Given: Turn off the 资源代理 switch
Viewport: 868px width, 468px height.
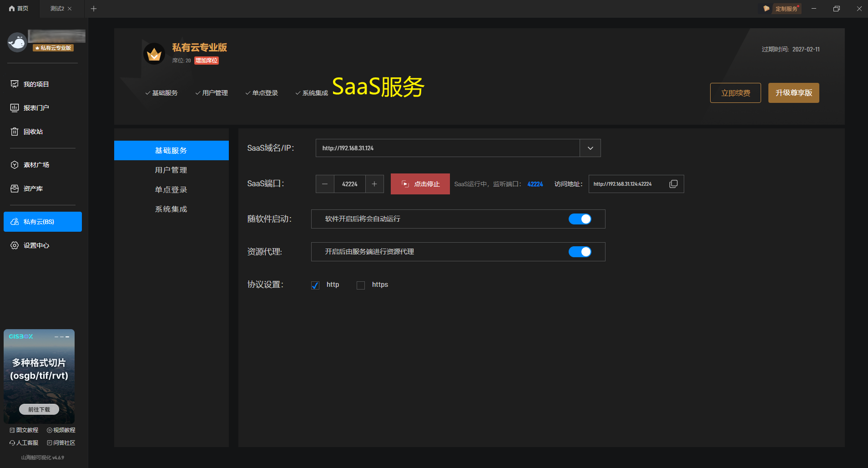Looking at the screenshot, I should [580, 251].
